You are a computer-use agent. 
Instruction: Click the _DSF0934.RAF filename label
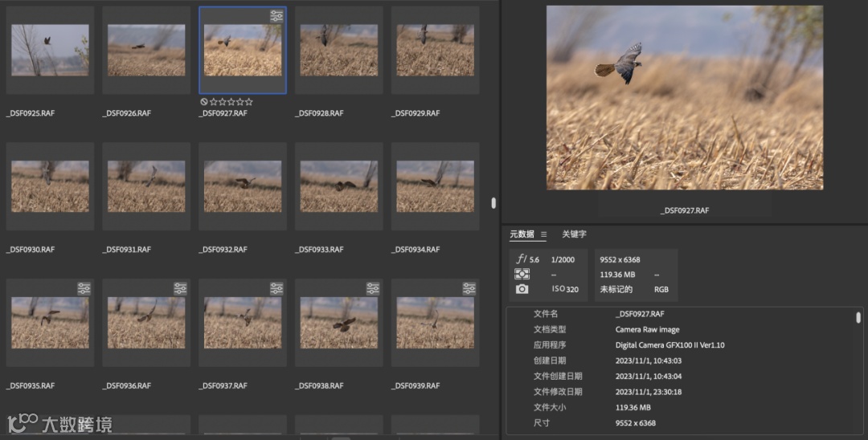416,250
